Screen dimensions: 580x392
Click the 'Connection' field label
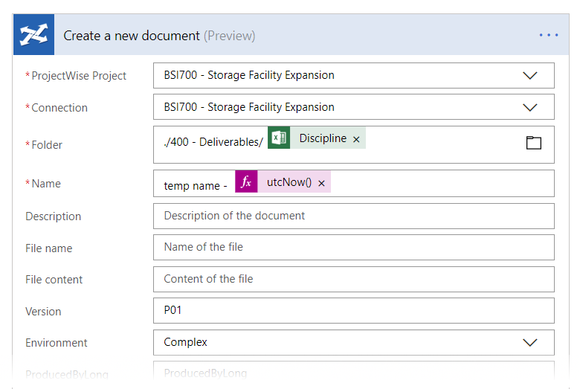pyautogui.click(x=59, y=108)
